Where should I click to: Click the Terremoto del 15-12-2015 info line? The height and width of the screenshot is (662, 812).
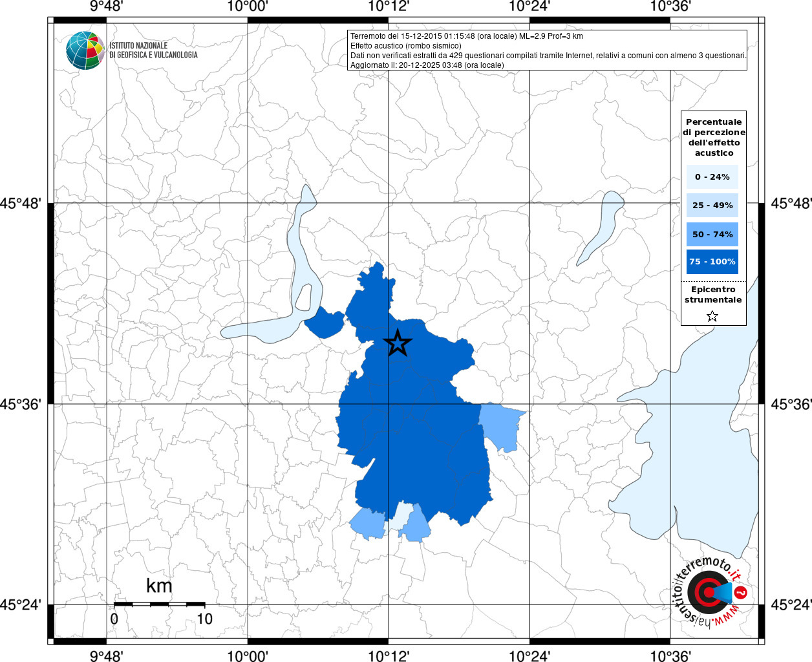(x=466, y=36)
